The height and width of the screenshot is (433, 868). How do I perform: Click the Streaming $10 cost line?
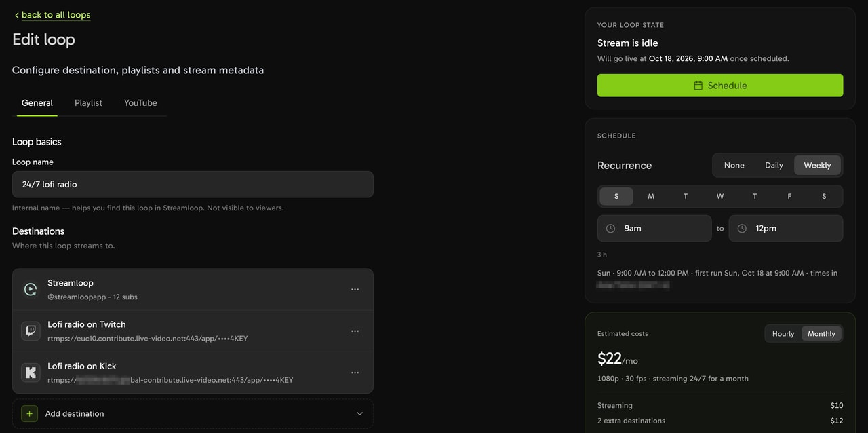[x=720, y=406]
